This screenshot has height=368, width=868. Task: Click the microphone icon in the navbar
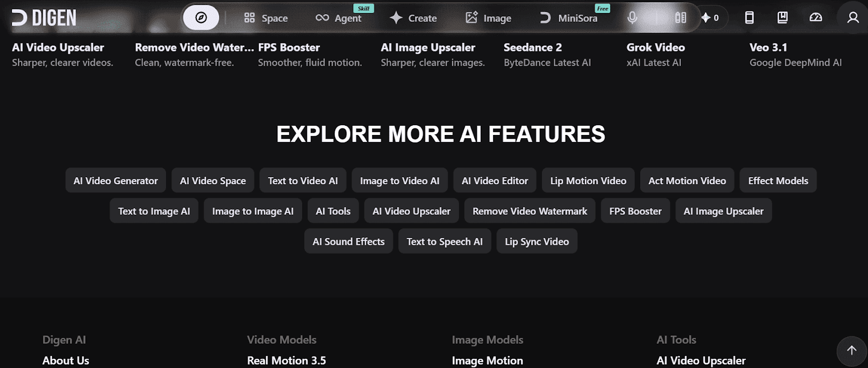632,18
